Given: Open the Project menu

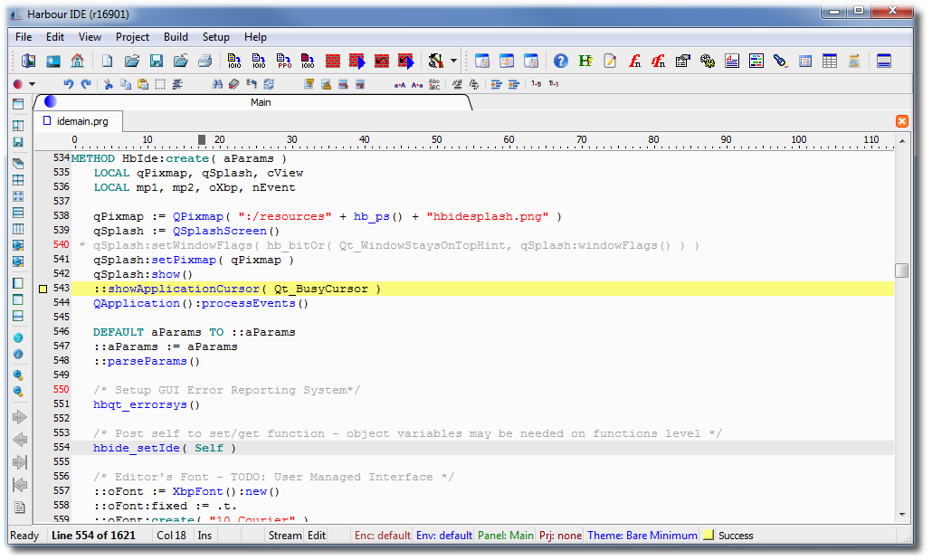Looking at the screenshot, I should coord(132,37).
